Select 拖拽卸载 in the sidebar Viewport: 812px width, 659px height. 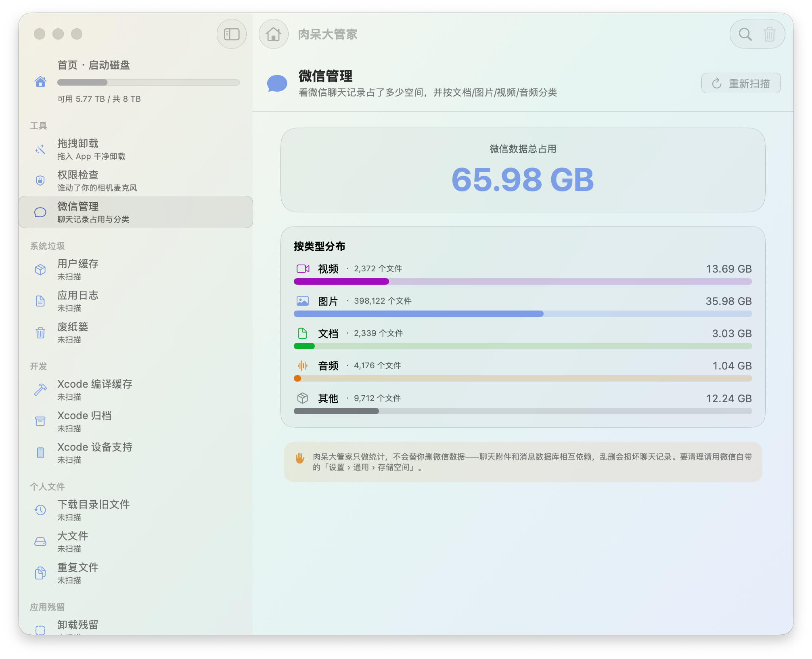[x=136, y=149]
